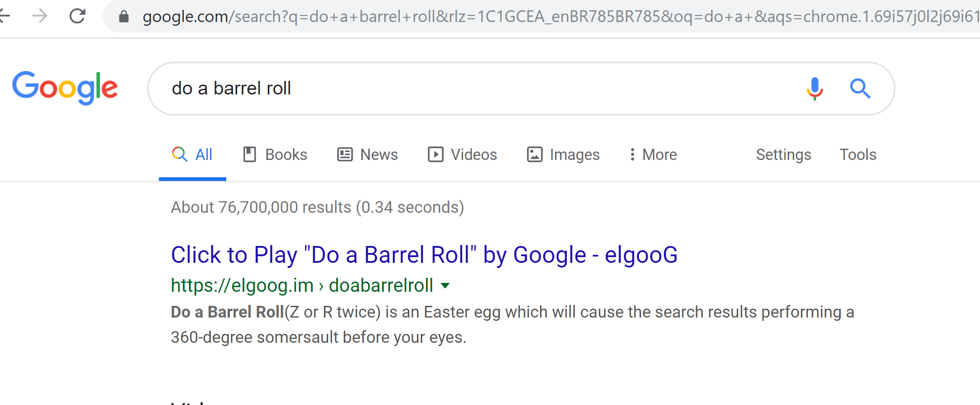Select the All results tab
The image size is (980, 405).
click(x=193, y=154)
